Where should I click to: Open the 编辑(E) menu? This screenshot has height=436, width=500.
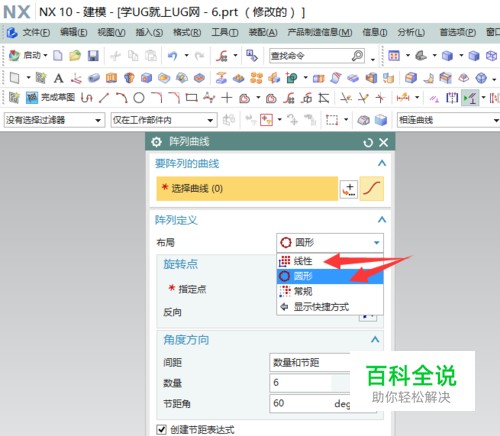coord(73,32)
